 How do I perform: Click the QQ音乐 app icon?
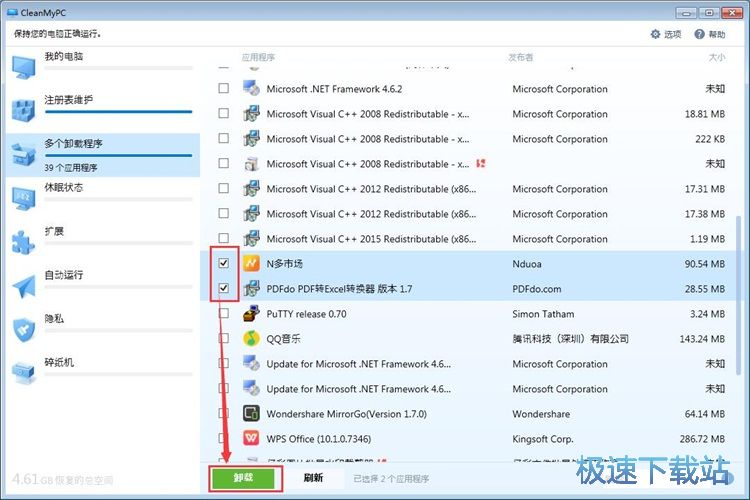click(x=252, y=338)
